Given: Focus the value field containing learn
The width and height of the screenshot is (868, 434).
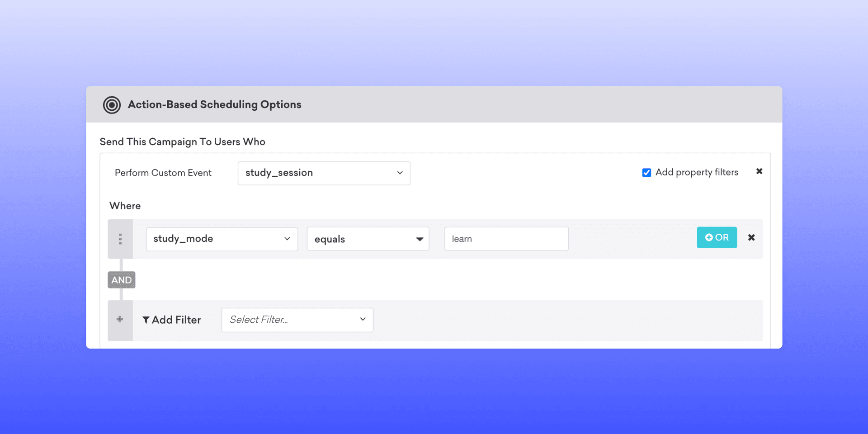Looking at the screenshot, I should click(506, 239).
